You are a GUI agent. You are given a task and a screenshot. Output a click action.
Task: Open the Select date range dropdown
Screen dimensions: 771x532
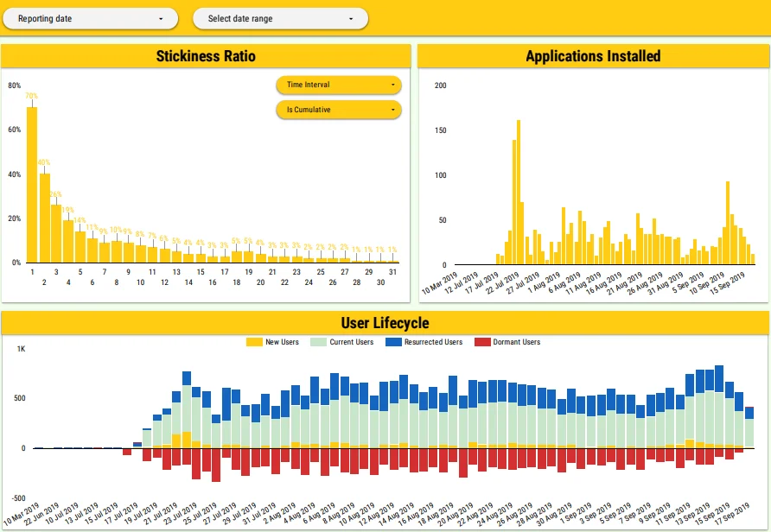pos(280,19)
